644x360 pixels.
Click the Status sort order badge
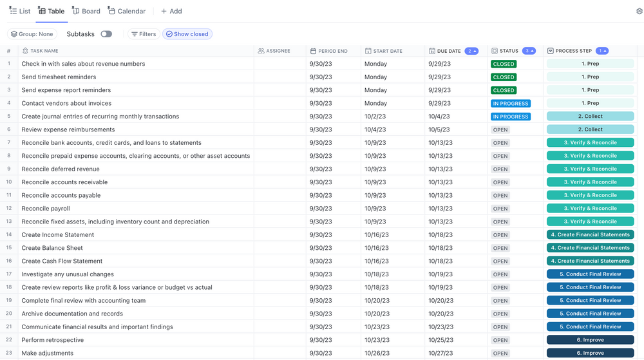point(529,51)
